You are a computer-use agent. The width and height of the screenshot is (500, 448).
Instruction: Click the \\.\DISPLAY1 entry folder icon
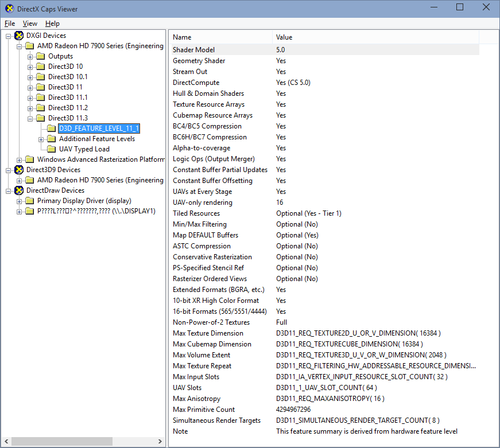point(30,211)
